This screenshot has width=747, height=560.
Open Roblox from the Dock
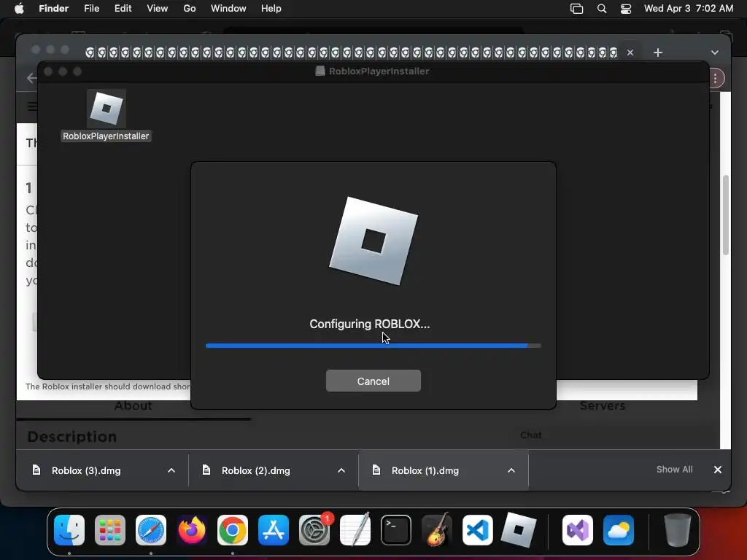point(519,530)
